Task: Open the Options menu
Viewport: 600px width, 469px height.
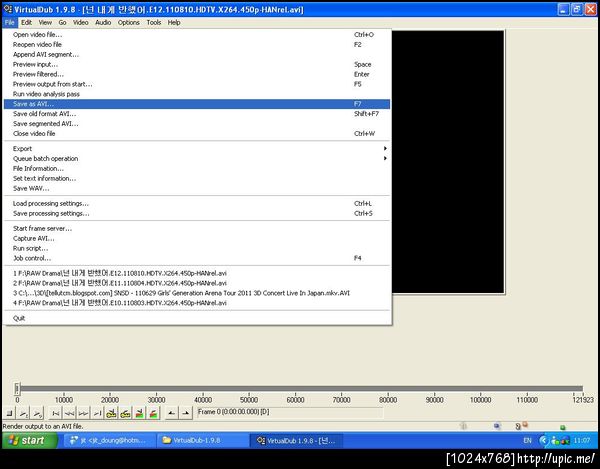Action: [129, 23]
